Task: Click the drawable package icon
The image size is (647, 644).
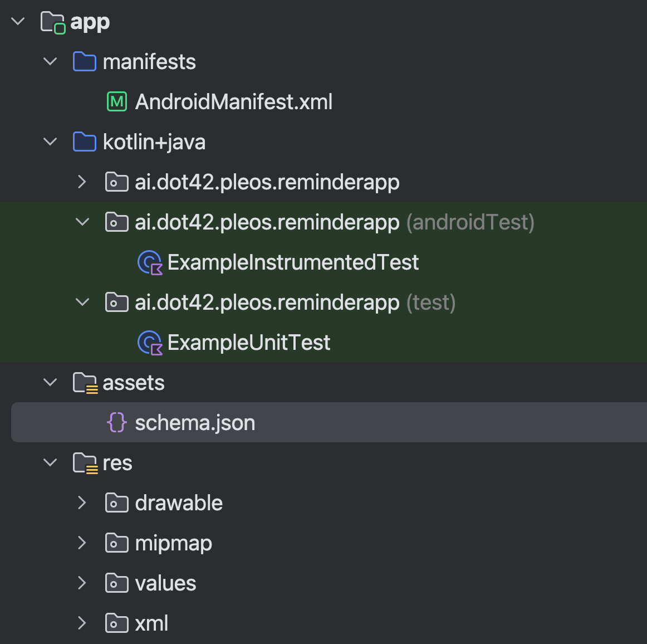Action: (116, 502)
